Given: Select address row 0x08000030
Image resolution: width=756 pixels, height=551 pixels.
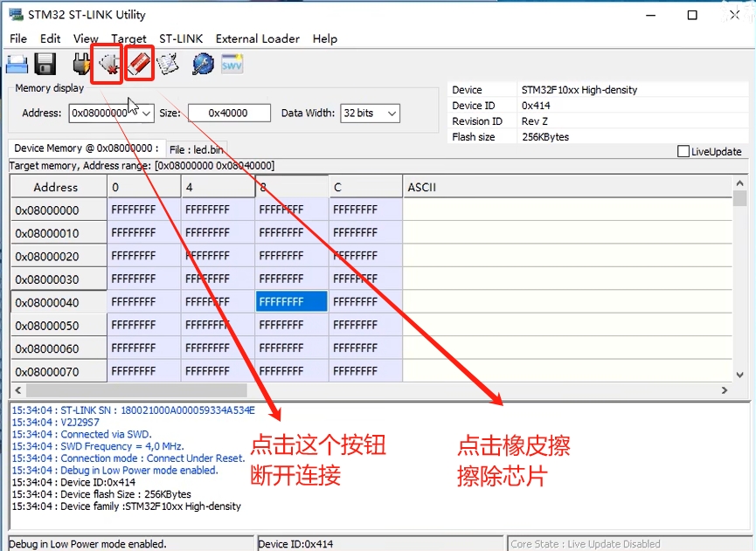Looking at the screenshot, I should 59,279.
